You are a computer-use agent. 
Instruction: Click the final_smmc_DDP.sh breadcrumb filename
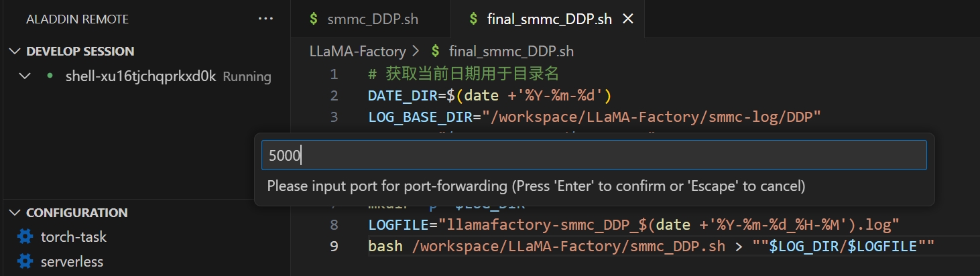[511, 51]
